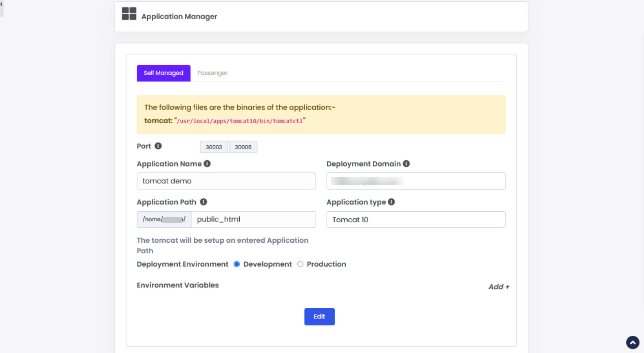Click the 'Deployment Environment' label
644x353 pixels.
click(183, 264)
